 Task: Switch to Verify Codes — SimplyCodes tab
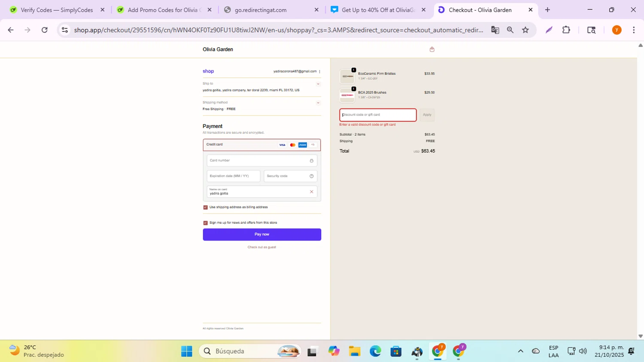(x=57, y=10)
